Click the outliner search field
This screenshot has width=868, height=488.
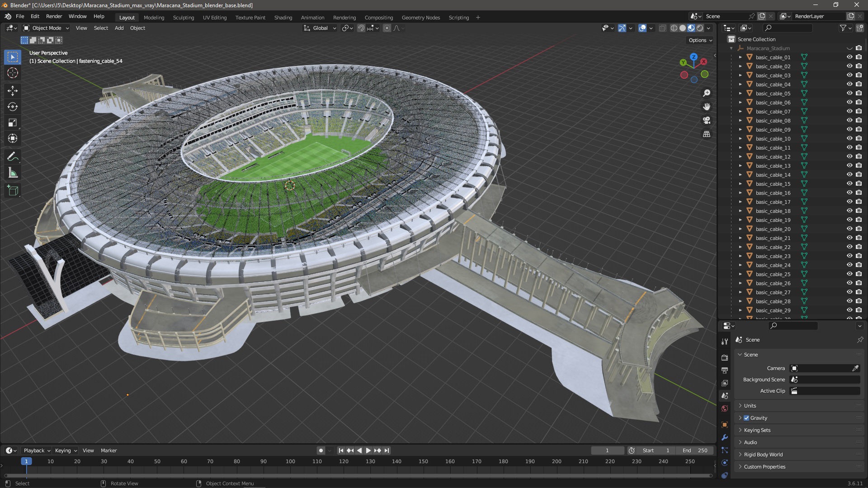point(787,28)
